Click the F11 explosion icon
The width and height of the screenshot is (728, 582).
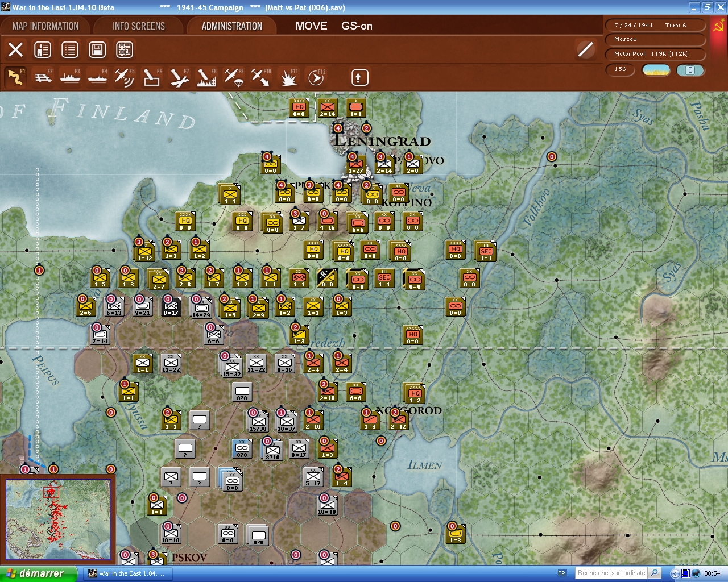(x=288, y=77)
